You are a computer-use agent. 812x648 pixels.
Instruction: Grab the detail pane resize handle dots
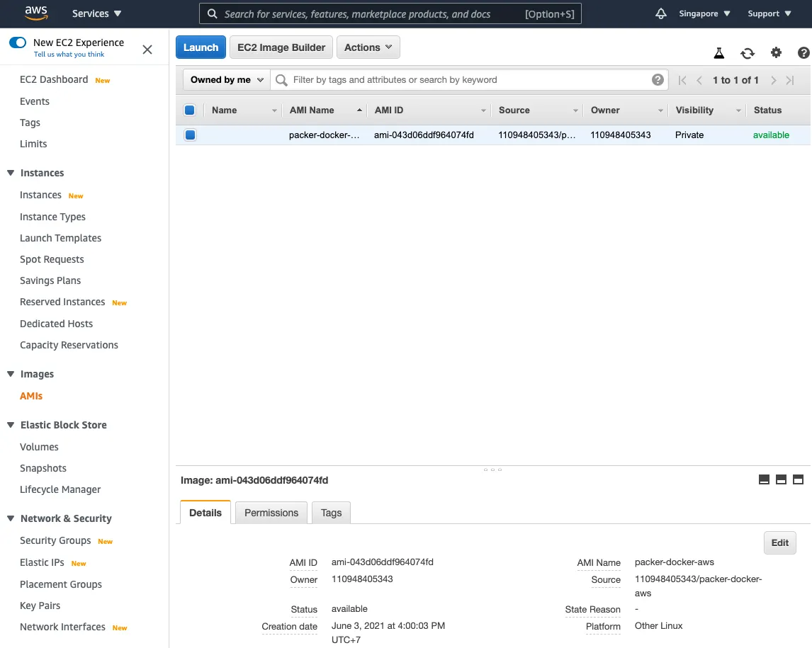pos(492,470)
